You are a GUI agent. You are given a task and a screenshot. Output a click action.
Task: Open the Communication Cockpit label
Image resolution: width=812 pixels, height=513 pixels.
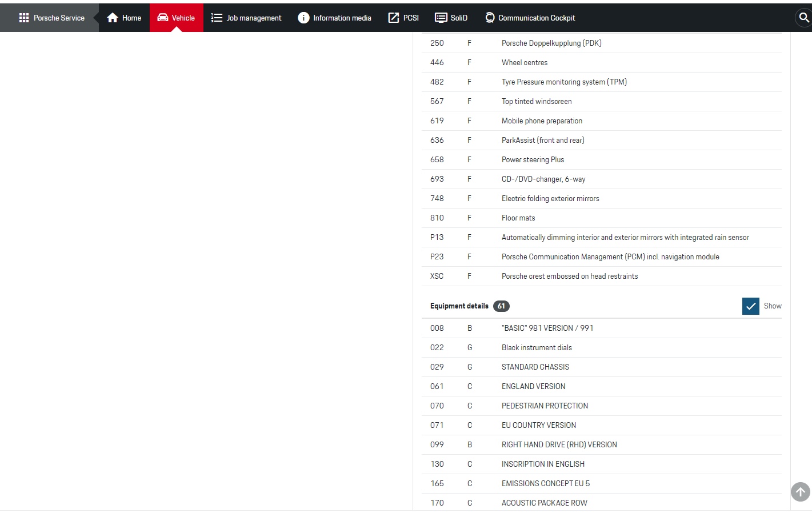click(x=537, y=18)
